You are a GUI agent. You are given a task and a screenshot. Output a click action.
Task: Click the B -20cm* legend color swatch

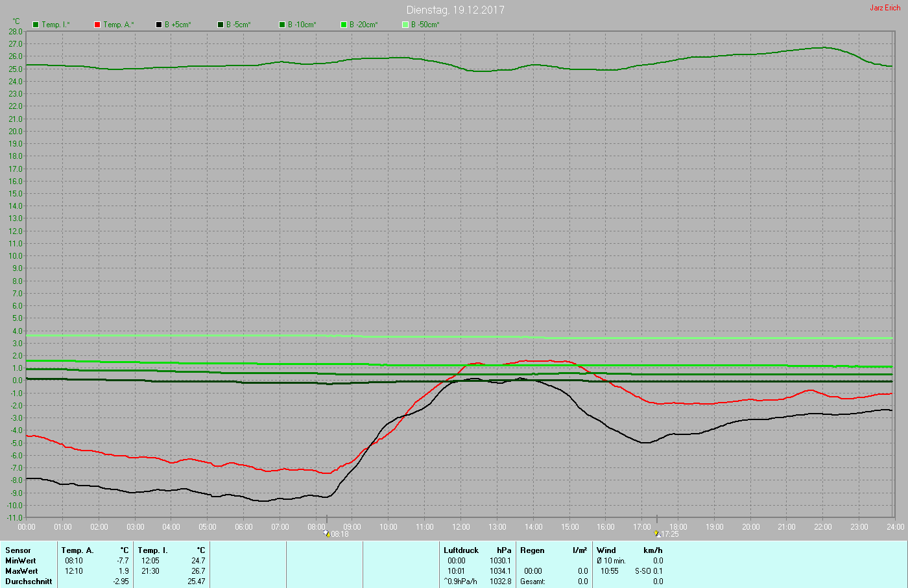[344, 25]
